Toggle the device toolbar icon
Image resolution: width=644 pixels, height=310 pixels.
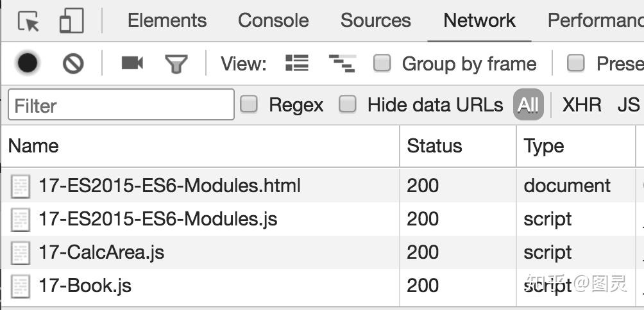click(x=71, y=21)
